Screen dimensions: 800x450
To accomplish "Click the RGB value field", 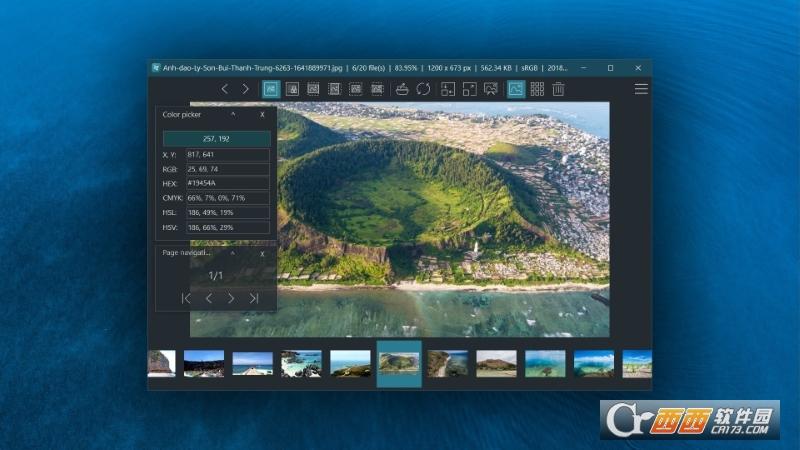I will tap(228, 169).
